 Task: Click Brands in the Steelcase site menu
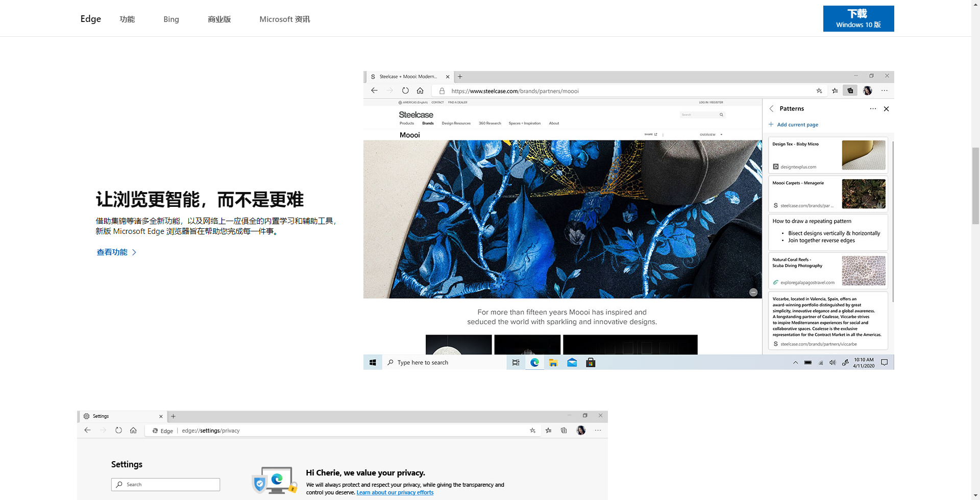(x=428, y=124)
